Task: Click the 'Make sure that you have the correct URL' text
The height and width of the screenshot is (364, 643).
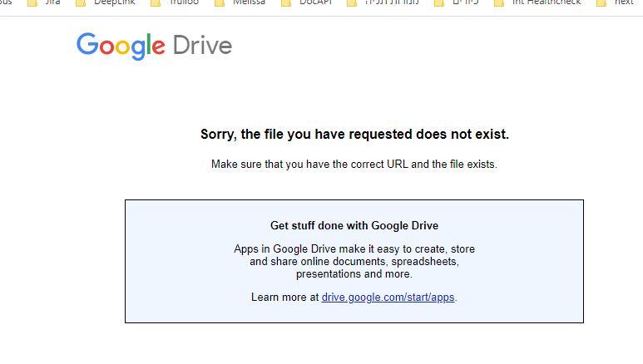Action: 354,165
